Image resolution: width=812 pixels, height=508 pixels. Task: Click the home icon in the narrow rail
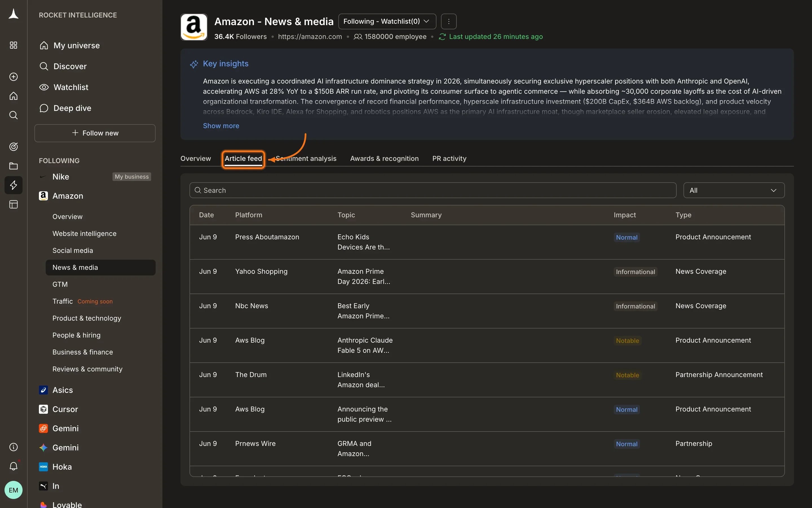pyautogui.click(x=14, y=96)
